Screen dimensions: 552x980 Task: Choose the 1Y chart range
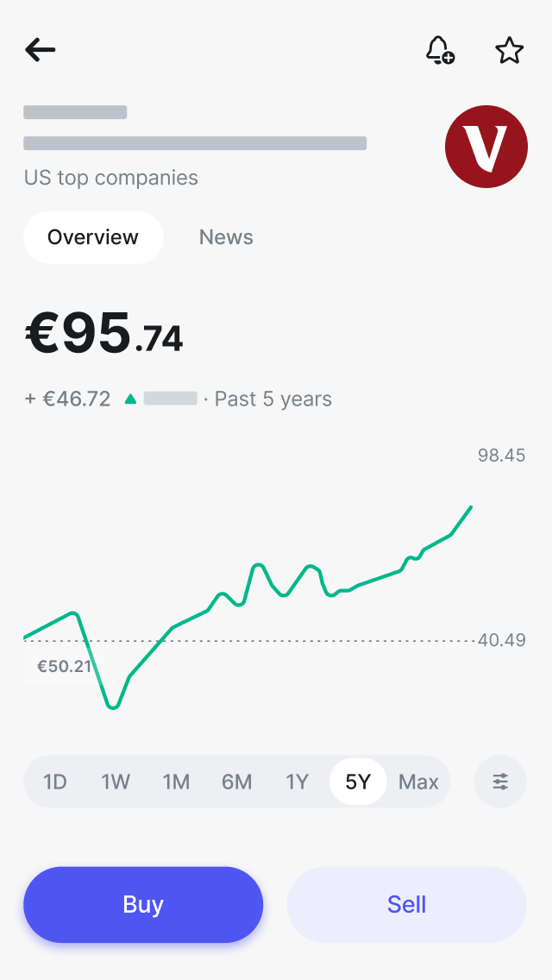297,782
